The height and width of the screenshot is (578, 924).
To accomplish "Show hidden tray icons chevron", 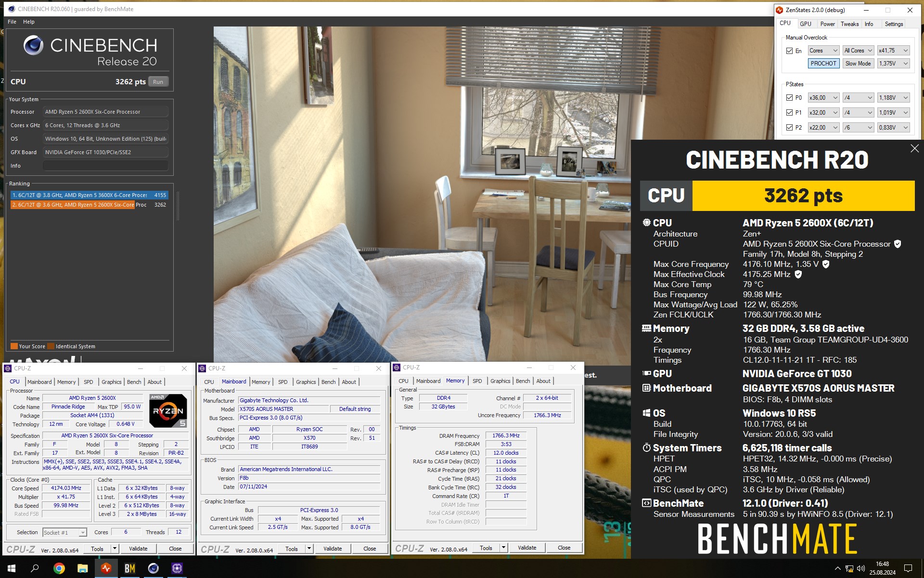I will pyautogui.click(x=837, y=568).
